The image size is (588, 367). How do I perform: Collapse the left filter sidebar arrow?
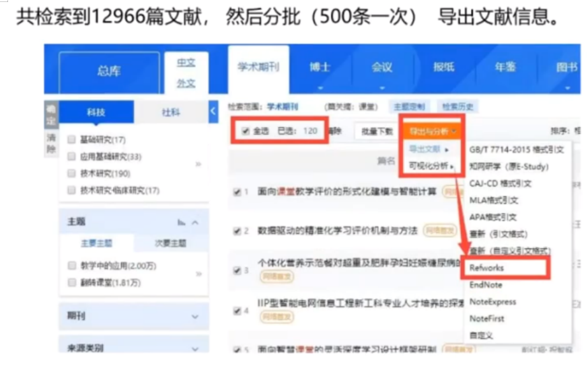(213, 111)
